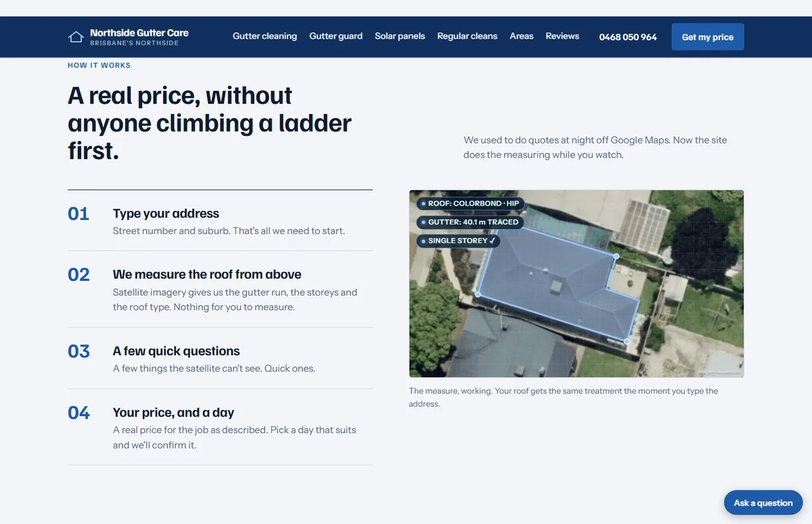Click the Satellite imagery description text

coord(235,300)
